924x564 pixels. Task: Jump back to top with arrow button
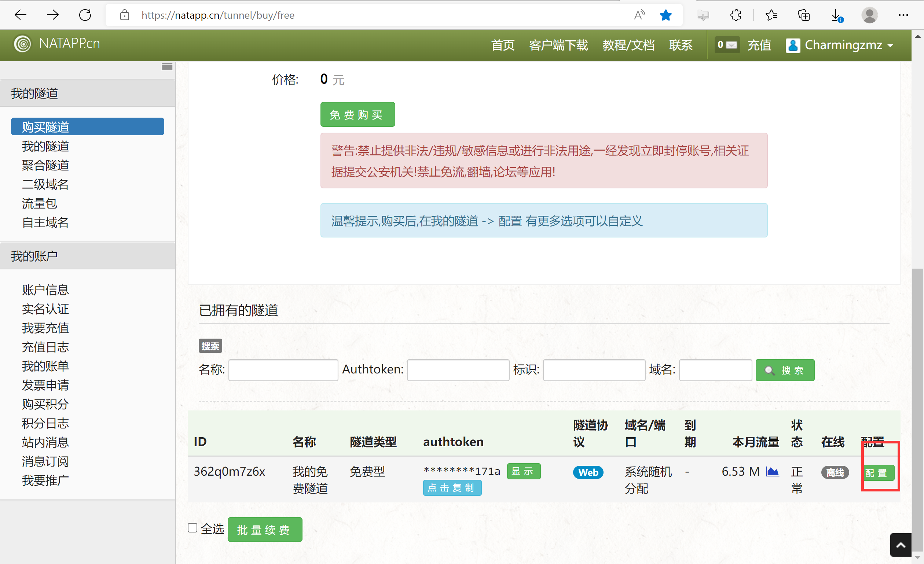coord(901,545)
